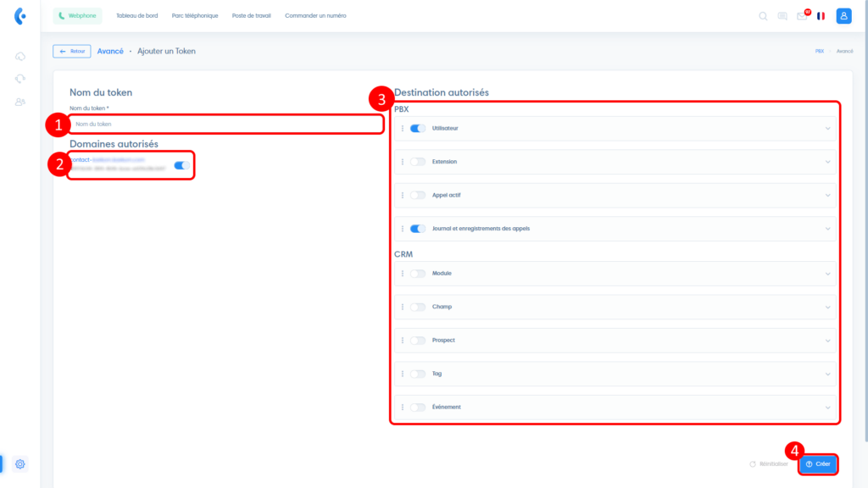Enable the Appel actif toggle
The image size is (868, 488).
[x=418, y=195]
